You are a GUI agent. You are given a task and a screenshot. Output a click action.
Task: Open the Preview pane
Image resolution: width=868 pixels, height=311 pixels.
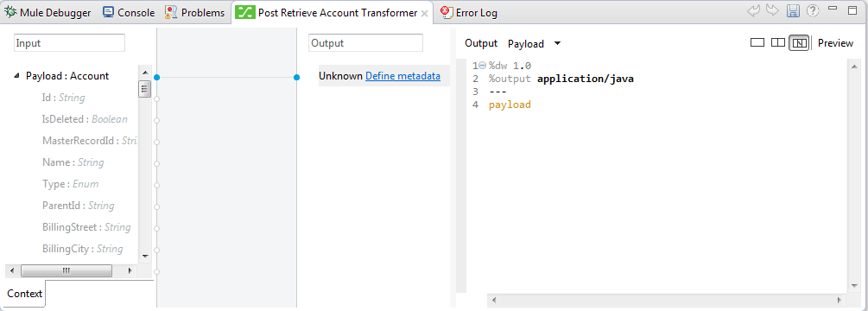point(835,43)
